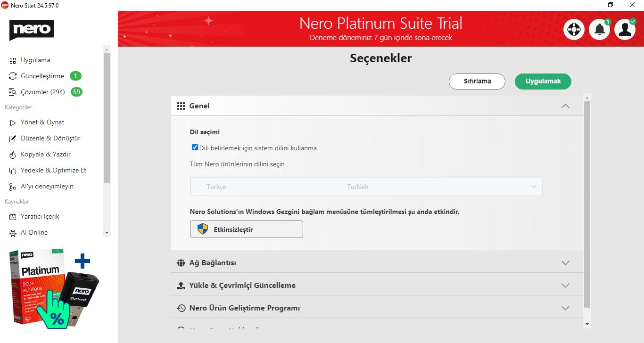Click the Nero Start title bar icon
This screenshot has height=343, width=644.
(5, 5)
